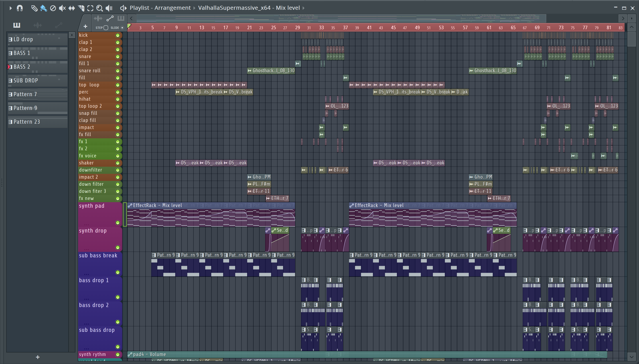Mute the clap 1 track
Screen dimensions: 639x364
[117, 43]
